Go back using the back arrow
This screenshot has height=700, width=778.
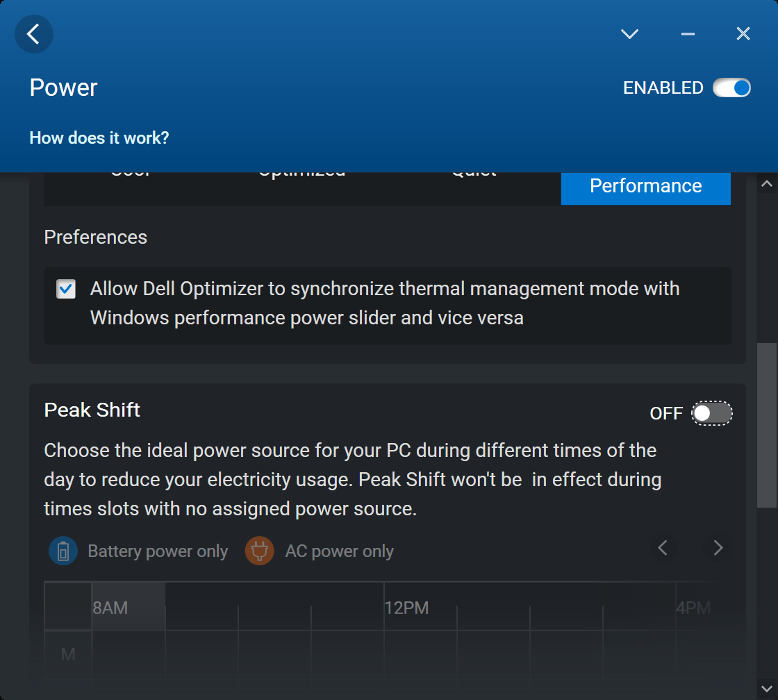[33, 34]
